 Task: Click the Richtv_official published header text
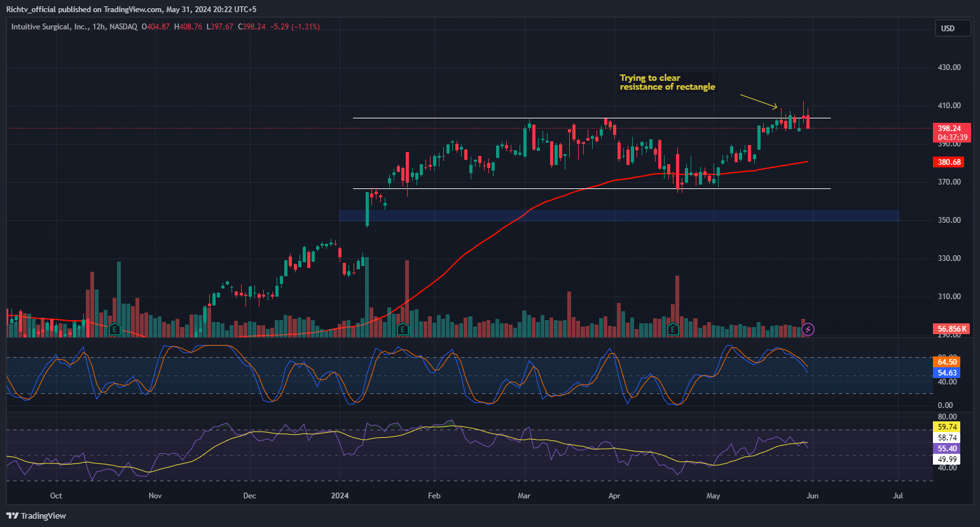131,10
